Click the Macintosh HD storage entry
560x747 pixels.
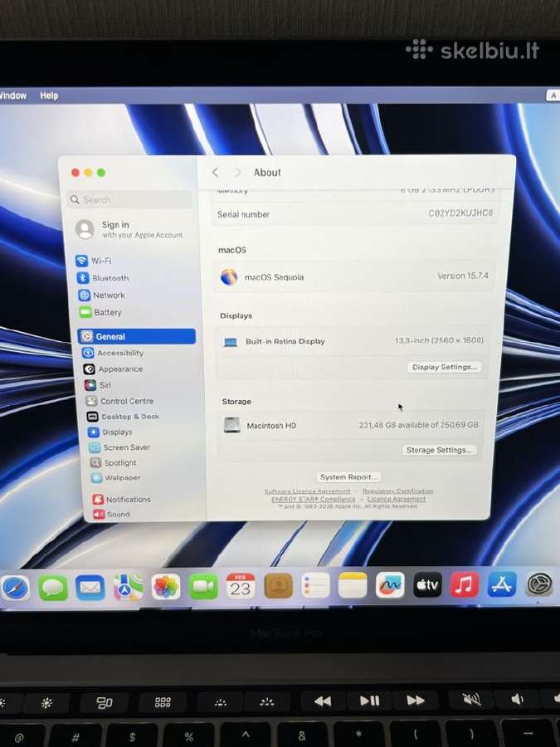click(351, 425)
